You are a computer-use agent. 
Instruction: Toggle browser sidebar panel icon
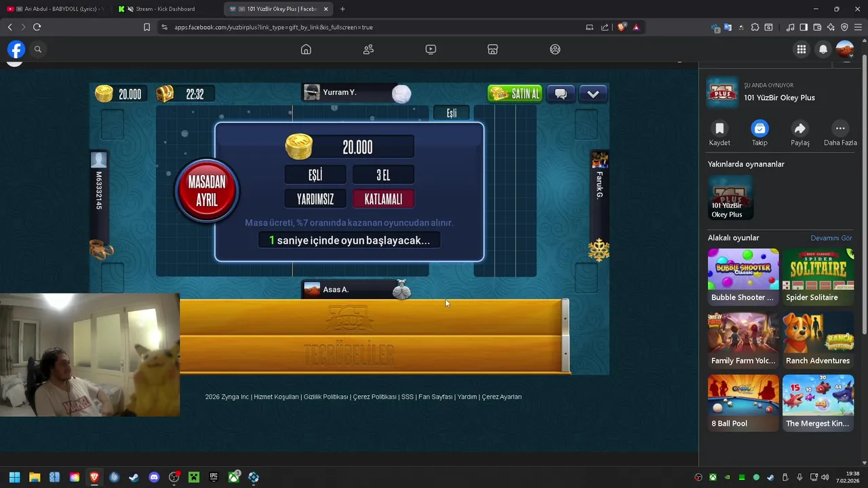coord(804,27)
